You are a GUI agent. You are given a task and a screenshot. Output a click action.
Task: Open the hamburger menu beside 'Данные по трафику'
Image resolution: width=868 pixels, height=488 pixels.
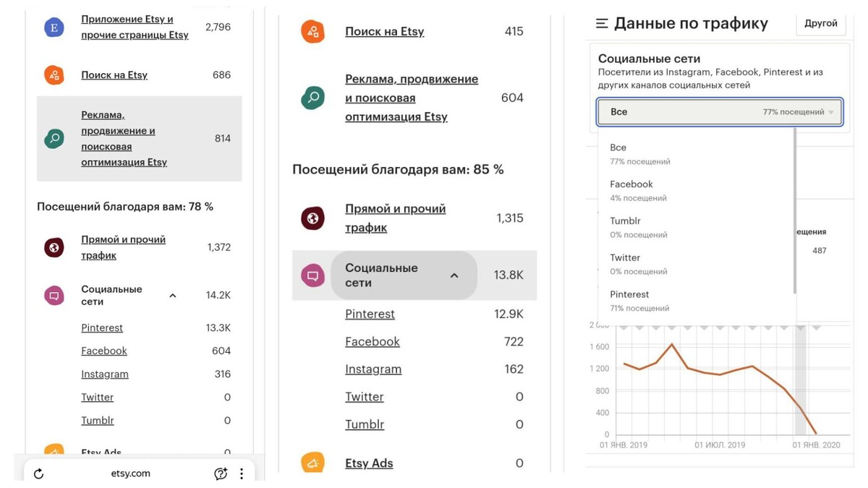tap(602, 24)
